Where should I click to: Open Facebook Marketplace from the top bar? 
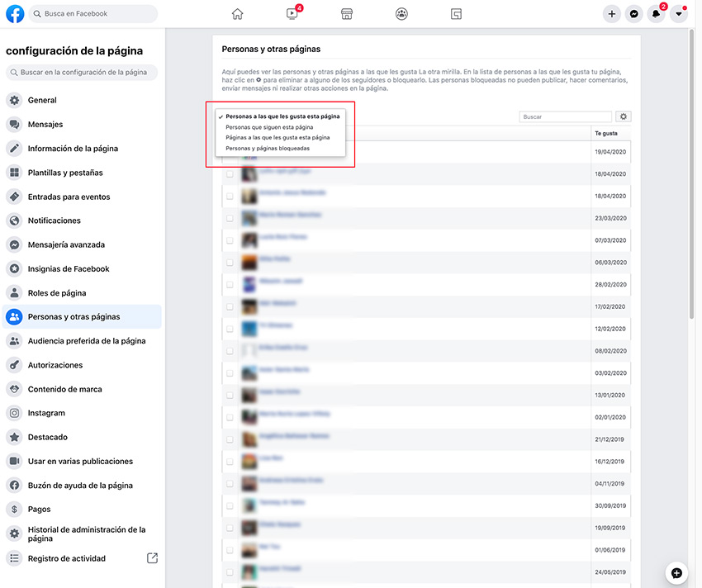tap(346, 13)
